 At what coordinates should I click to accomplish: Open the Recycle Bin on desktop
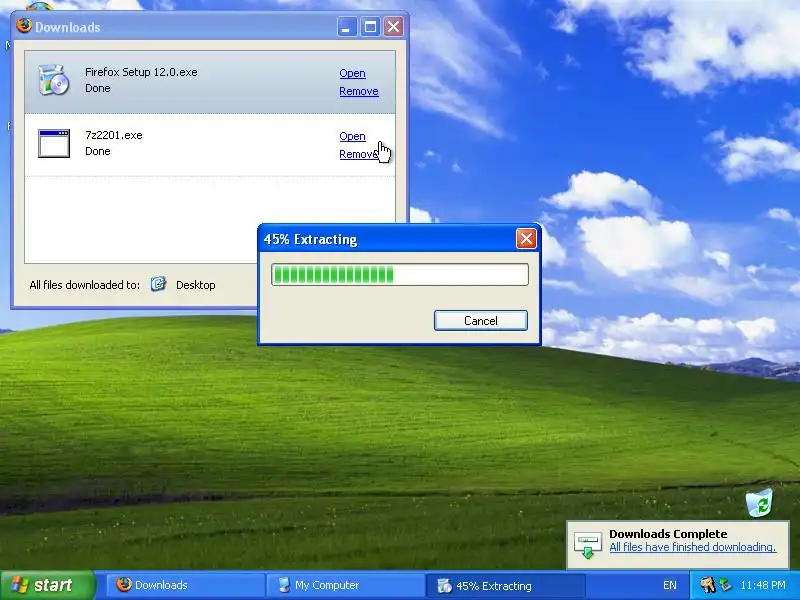point(759,503)
